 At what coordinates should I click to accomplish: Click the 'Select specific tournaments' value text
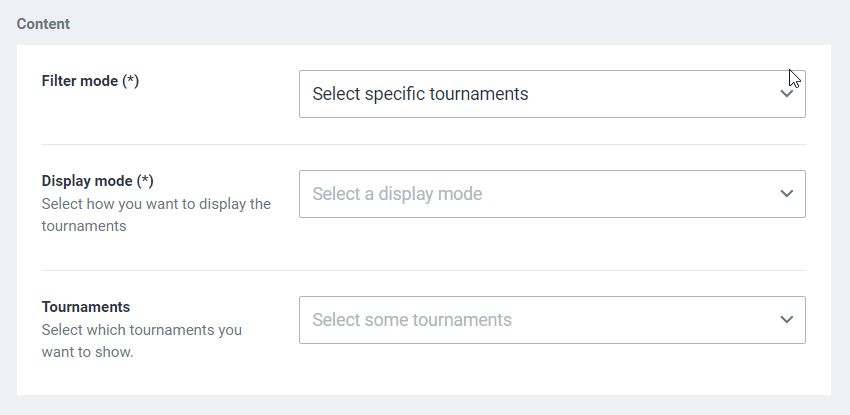(x=420, y=94)
